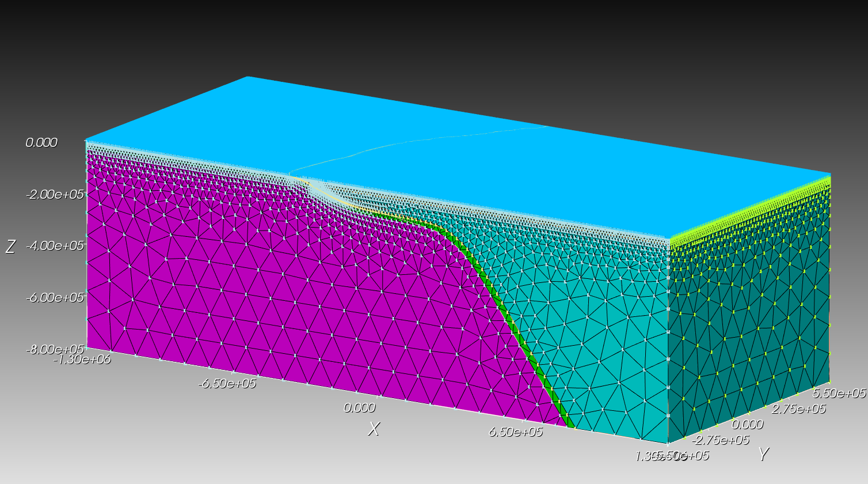Click the -6.50e+05 X axis tick label
This screenshot has width=868, height=484.
click(227, 383)
